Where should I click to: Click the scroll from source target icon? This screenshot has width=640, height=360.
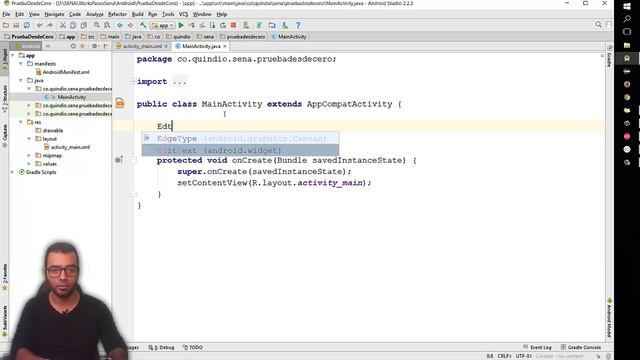tap(73, 46)
